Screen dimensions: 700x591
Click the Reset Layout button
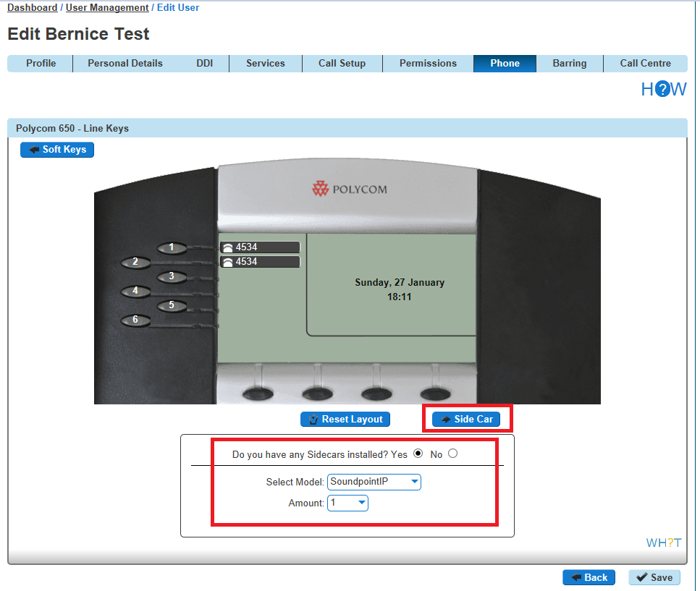[345, 420]
